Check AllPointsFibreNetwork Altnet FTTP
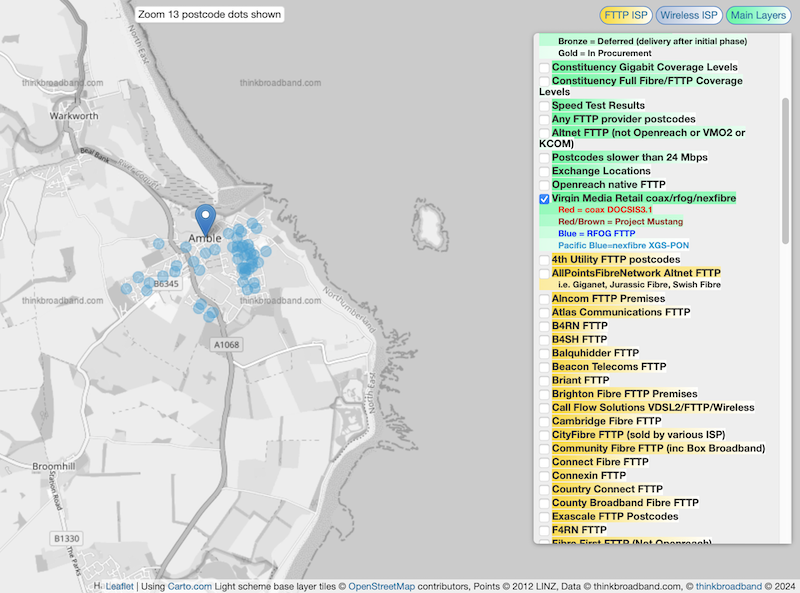 pyautogui.click(x=545, y=272)
